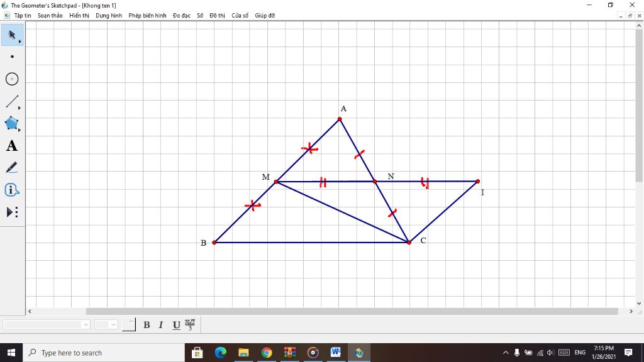Launch Microsoft Edge from taskbar
644x362 pixels.
pyautogui.click(x=221, y=353)
